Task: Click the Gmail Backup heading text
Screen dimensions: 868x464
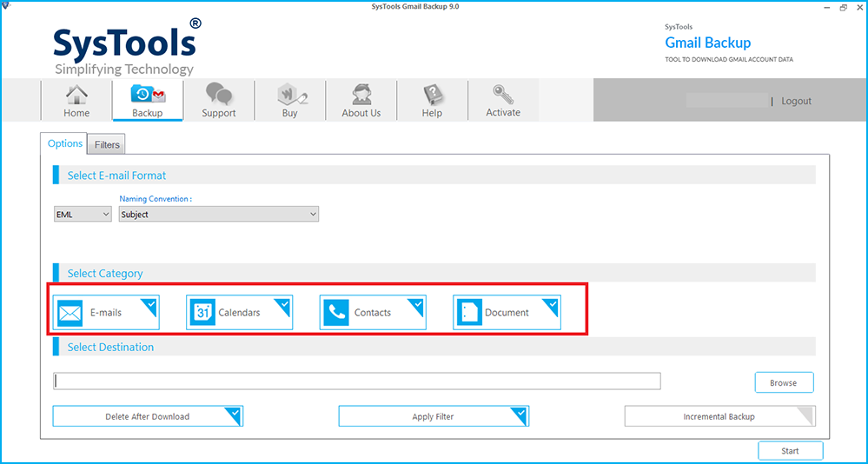Action: 707,43
